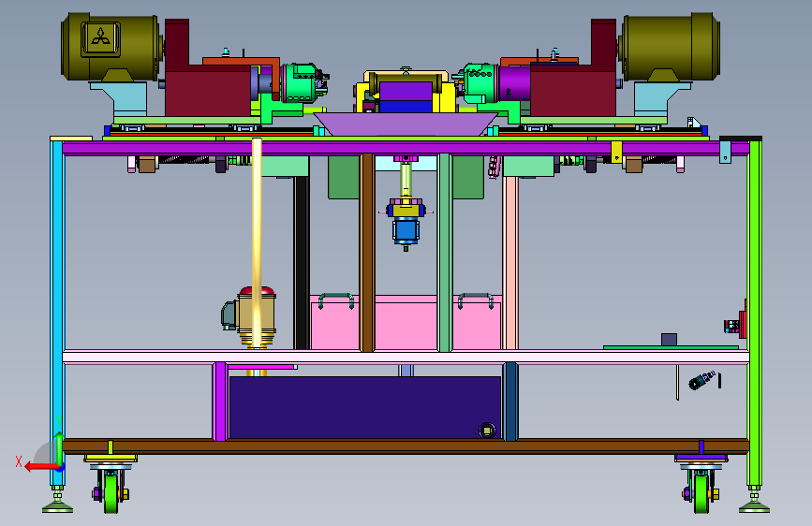Select the blue cylinder hanging under the table

[406, 231]
